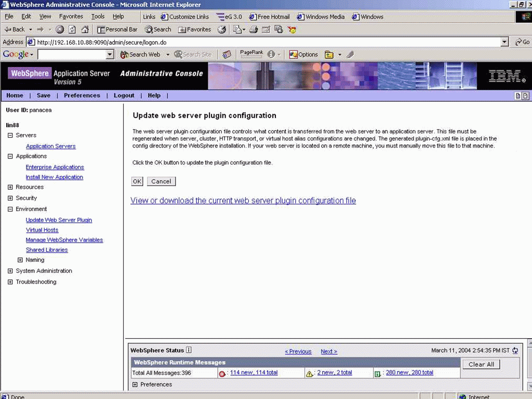Click the Up folder icon

coord(329,54)
